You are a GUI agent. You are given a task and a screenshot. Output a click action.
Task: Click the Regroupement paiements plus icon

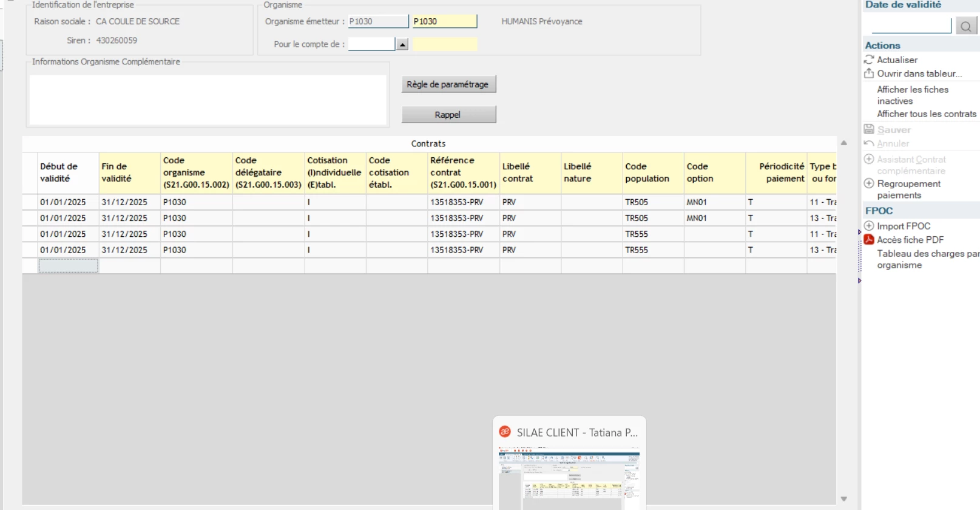pos(869,183)
